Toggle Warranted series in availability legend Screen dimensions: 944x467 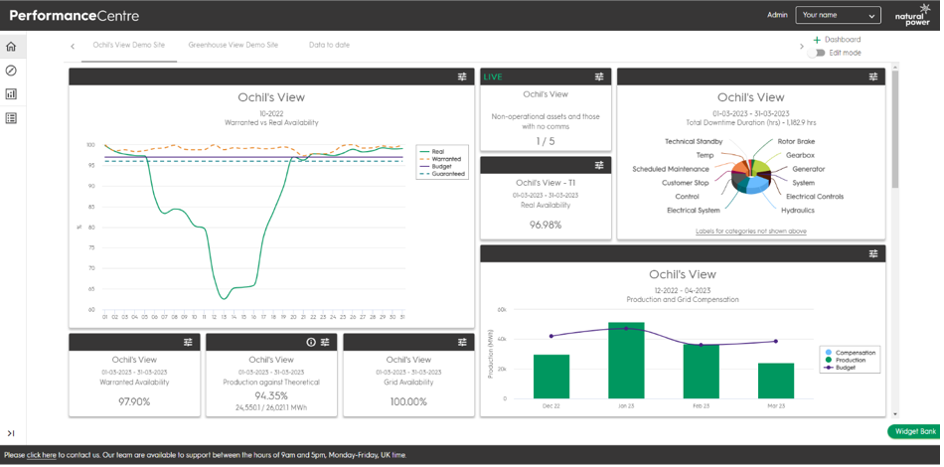[439, 159]
